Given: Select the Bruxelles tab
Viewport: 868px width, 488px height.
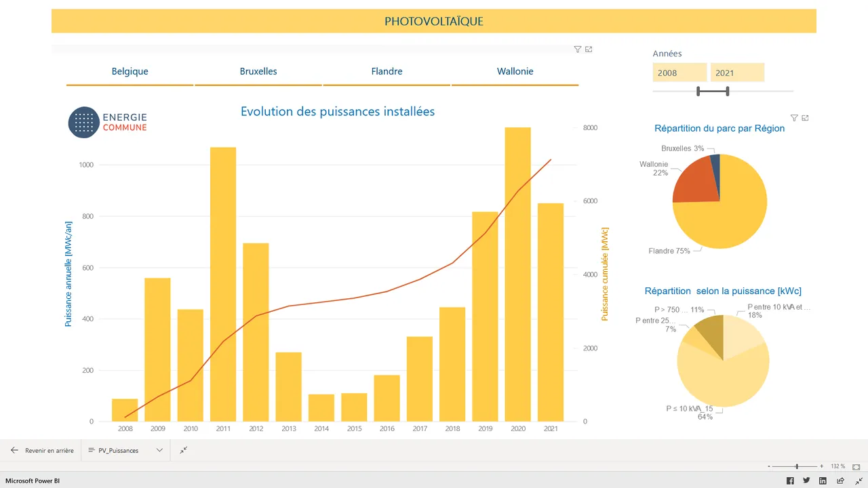Looking at the screenshot, I should (258, 71).
